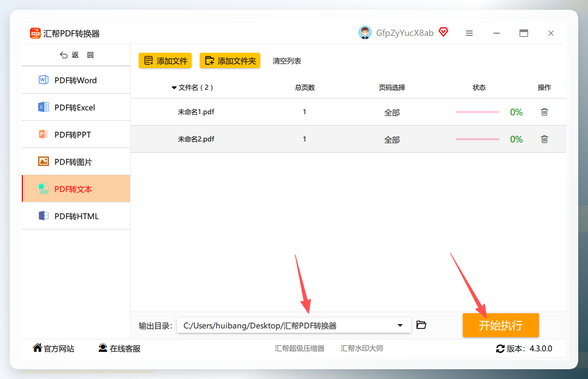This screenshot has width=588, height=379.
Task: Click the output path C:/Users/huibang/Desktop field
Action: pos(293,326)
